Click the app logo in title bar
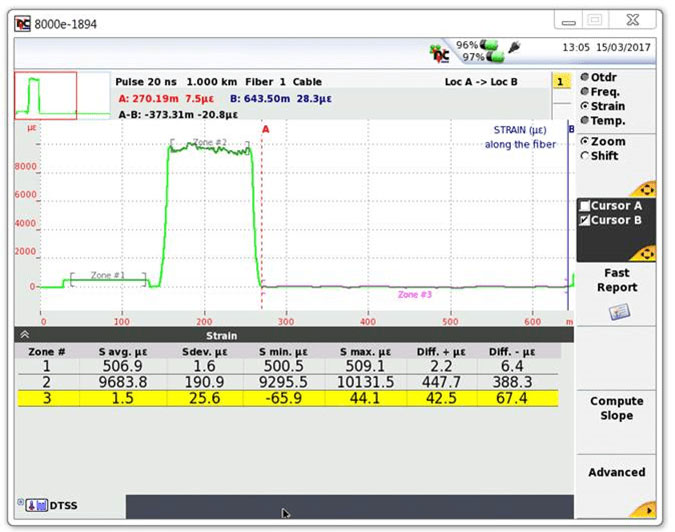 click(x=22, y=23)
